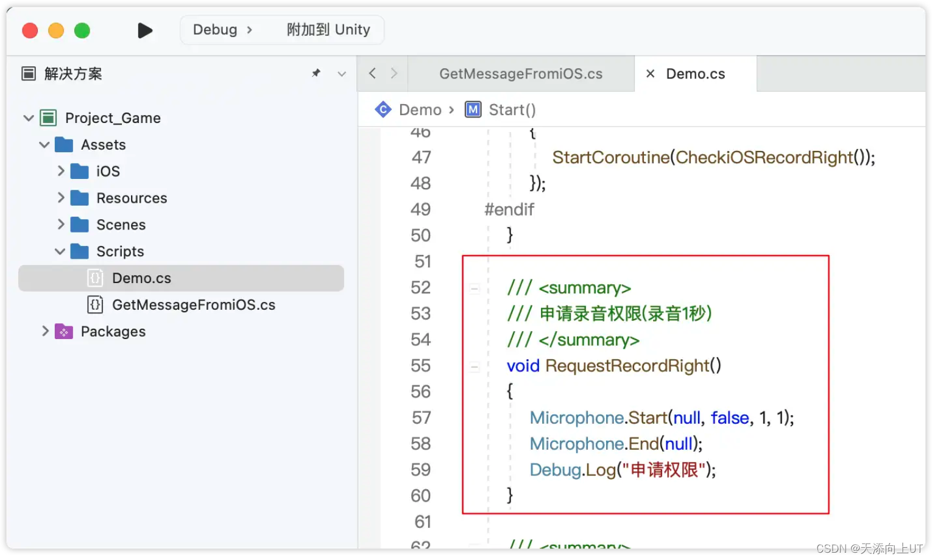Select the 附加到 Unity run target
This screenshot has height=560, width=932.
328,30
